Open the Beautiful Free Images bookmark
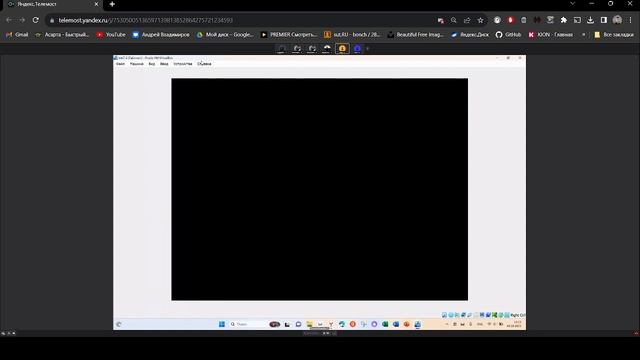 point(416,35)
